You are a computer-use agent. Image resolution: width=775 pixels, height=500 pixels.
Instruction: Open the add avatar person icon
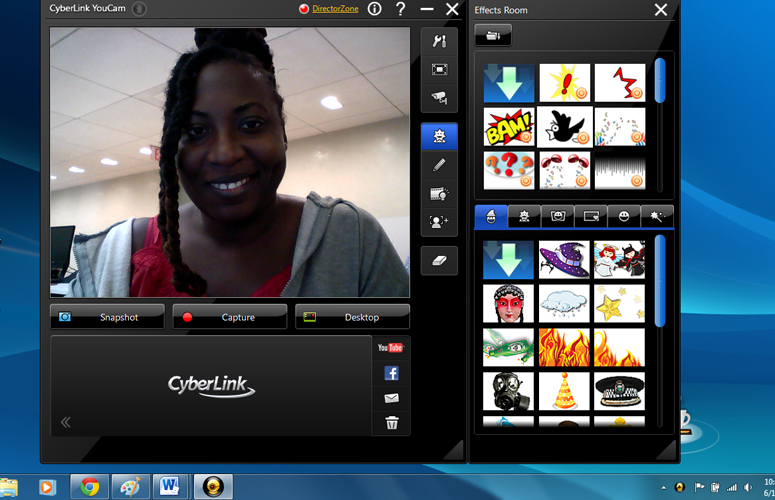[439, 222]
